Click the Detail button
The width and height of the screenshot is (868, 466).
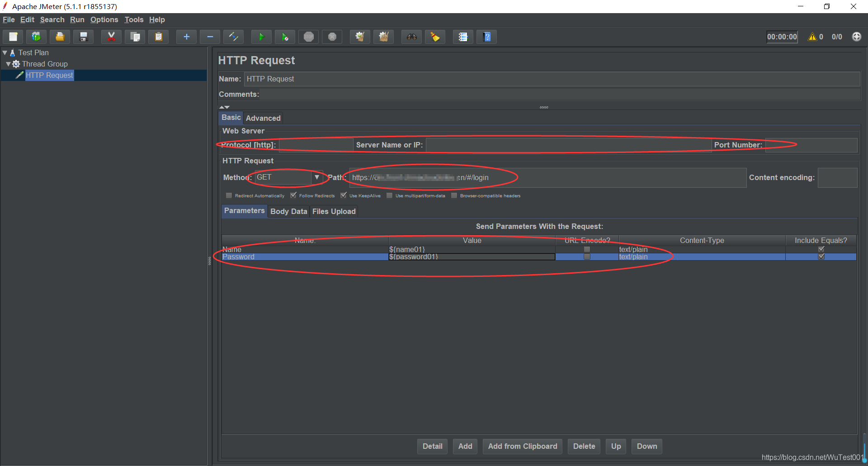[x=432, y=446]
